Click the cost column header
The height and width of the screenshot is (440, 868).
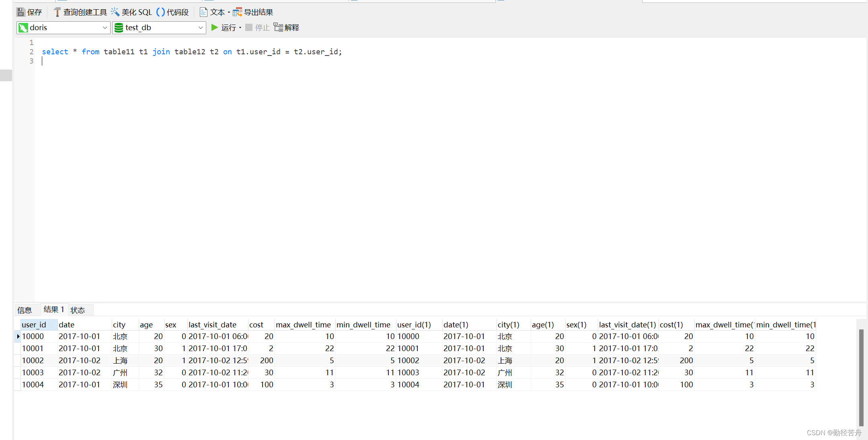pos(261,325)
